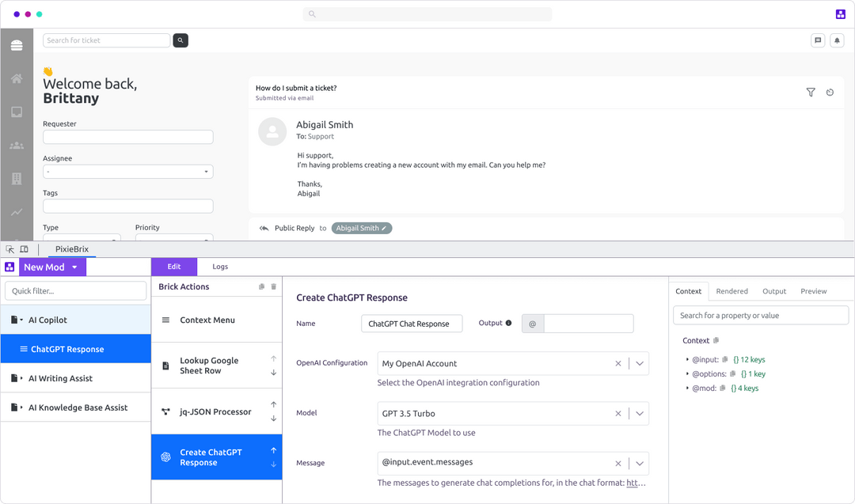The height and width of the screenshot is (504, 855).
Task: Click the filter icon above the ticket conversation
Action: (x=811, y=92)
